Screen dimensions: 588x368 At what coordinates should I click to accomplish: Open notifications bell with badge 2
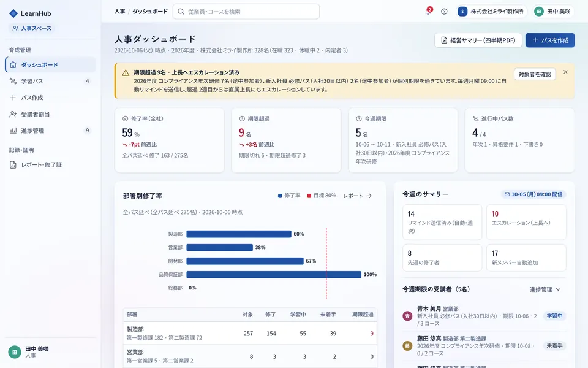pyautogui.click(x=428, y=11)
